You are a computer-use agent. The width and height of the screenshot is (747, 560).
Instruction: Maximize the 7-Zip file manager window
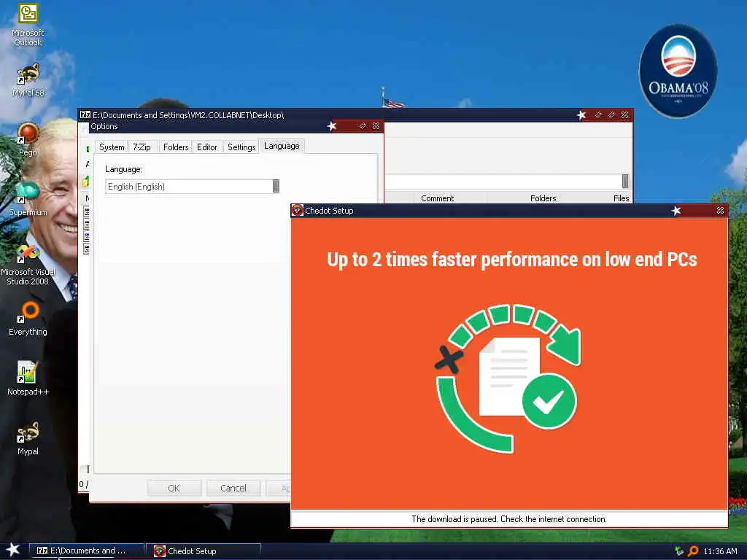click(x=612, y=114)
